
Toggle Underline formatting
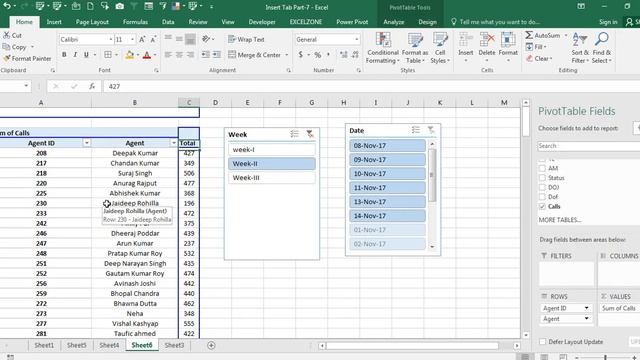(x=86, y=55)
